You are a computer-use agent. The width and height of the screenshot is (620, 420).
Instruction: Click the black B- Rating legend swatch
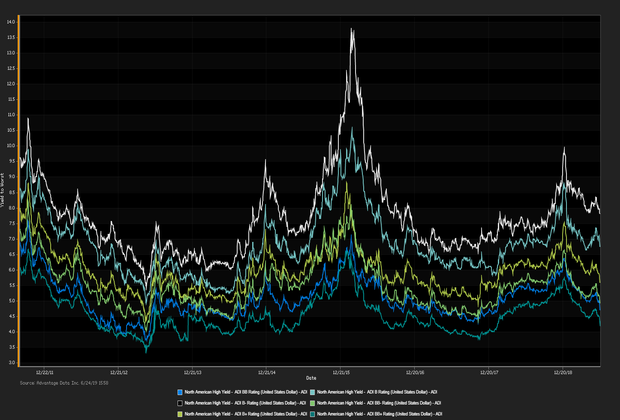click(x=180, y=403)
